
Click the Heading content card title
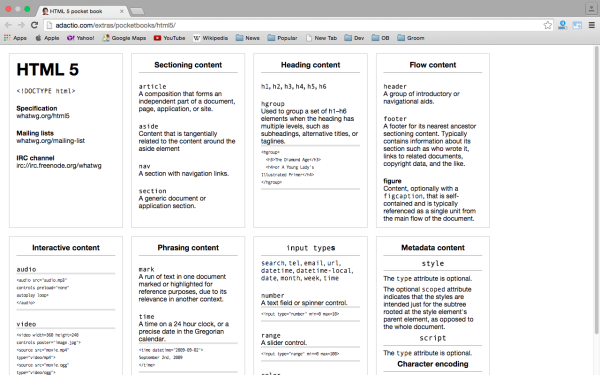tap(310, 65)
